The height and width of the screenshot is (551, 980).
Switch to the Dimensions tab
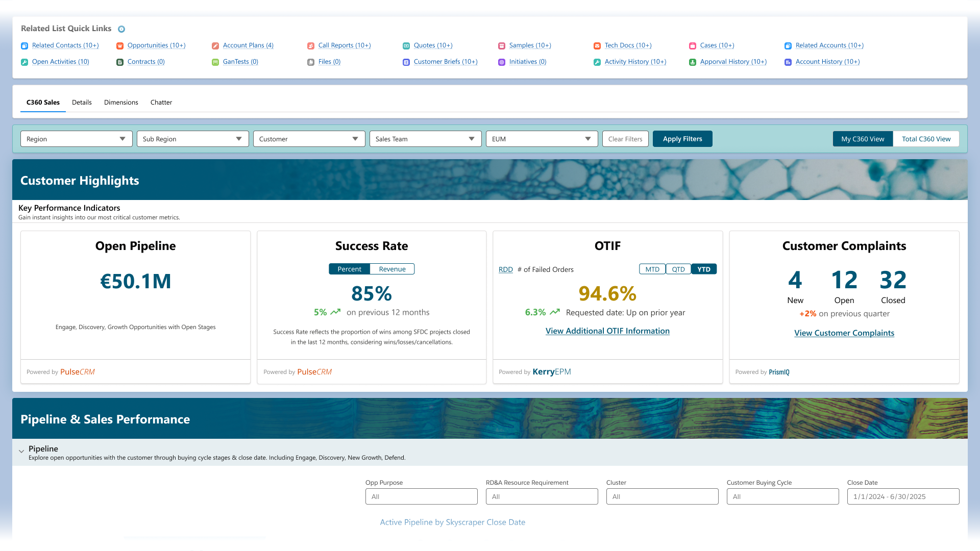[121, 103]
